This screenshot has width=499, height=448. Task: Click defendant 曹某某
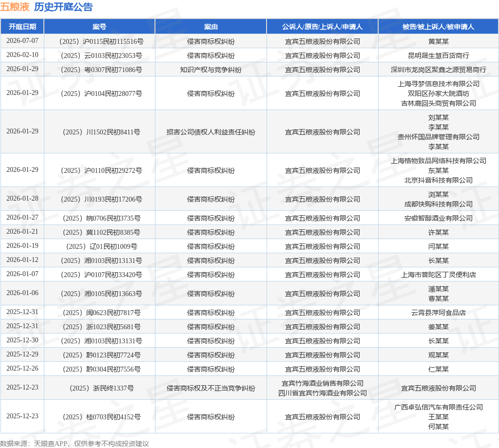438,299
